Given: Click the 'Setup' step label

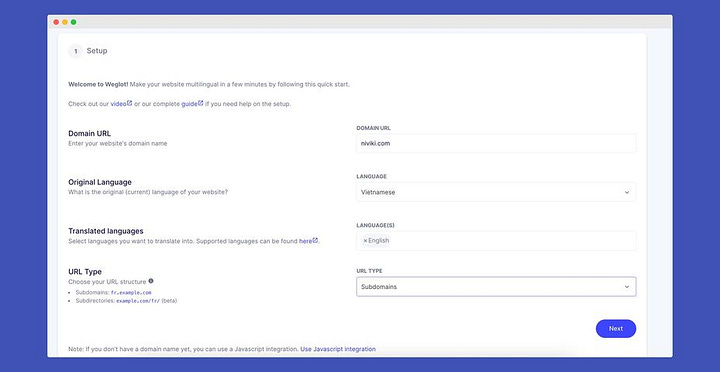Looking at the screenshot, I should pyautogui.click(x=97, y=51).
